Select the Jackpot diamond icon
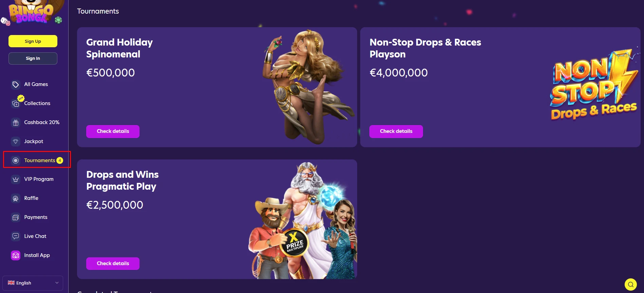Image resolution: width=644 pixels, height=293 pixels. point(16,141)
